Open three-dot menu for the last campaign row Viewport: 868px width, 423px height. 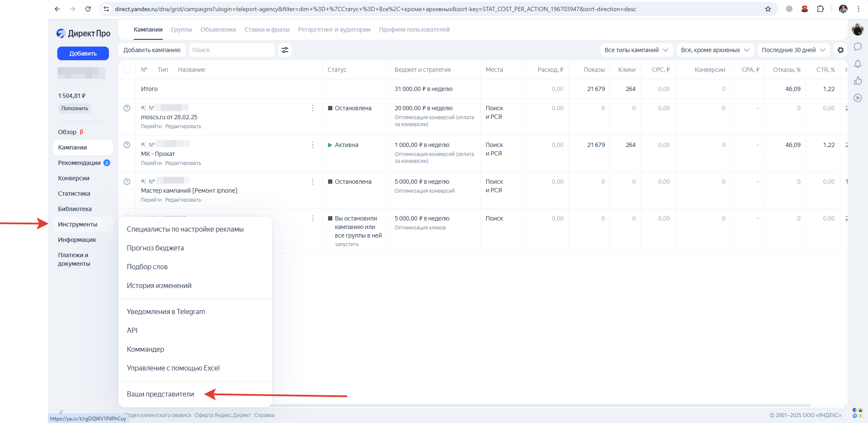click(313, 218)
